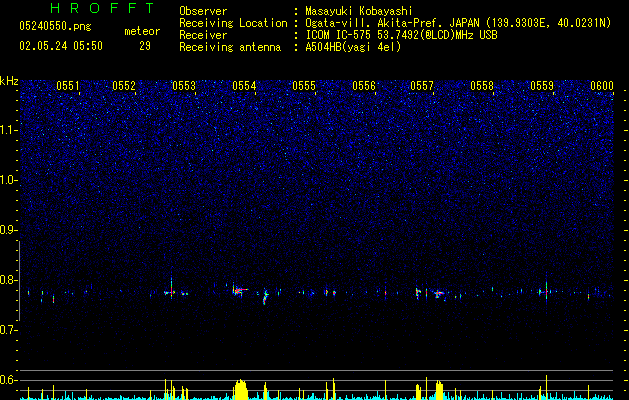The image size is (629, 400).
Task: Click the Observer name Masayuki Kobayashi
Action: pyautogui.click(x=359, y=11)
